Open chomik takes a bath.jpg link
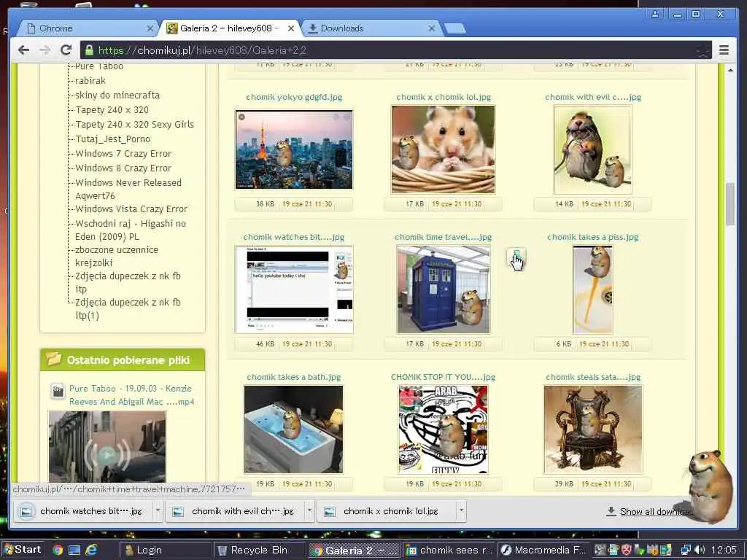 tap(294, 377)
